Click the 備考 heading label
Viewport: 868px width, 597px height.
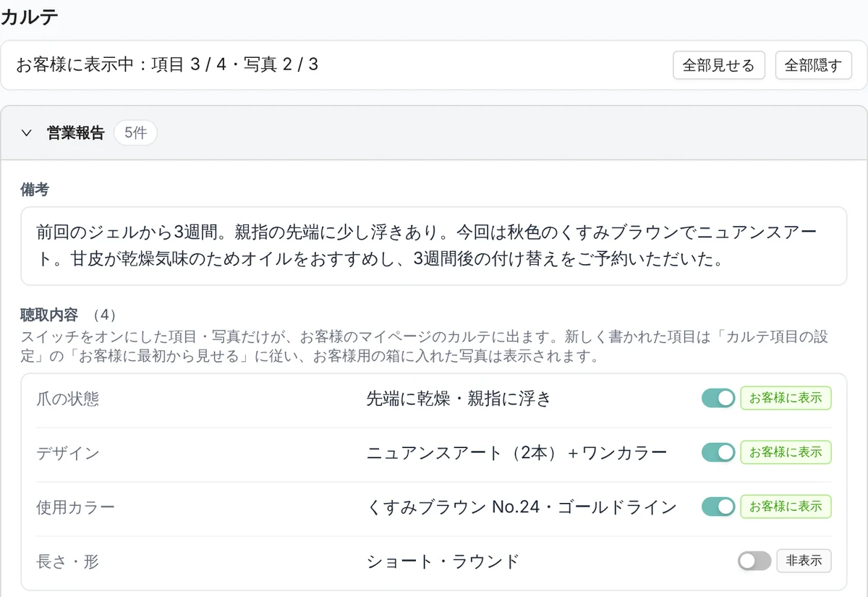[x=35, y=190]
